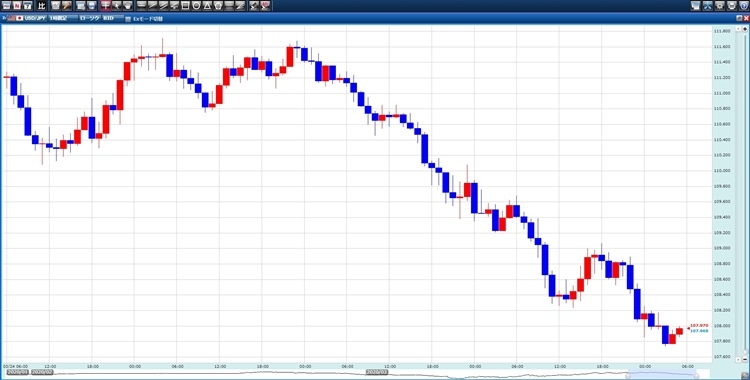Click the 107.968 price label

coord(699,331)
